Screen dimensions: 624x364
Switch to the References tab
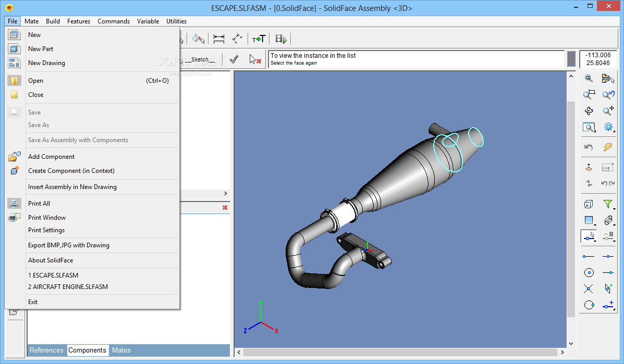coord(46,350)
